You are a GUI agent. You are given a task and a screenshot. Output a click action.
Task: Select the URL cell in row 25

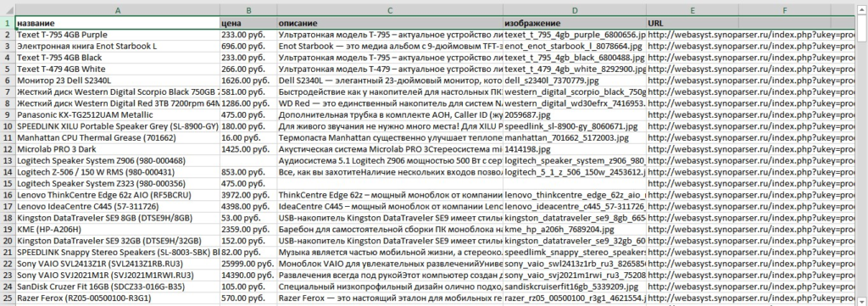(692, 298)
